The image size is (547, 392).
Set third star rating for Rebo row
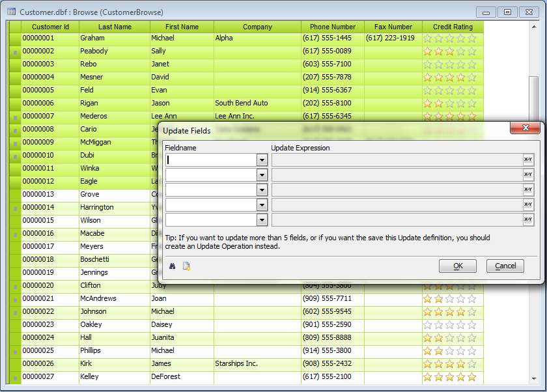[x=450, y=64]
